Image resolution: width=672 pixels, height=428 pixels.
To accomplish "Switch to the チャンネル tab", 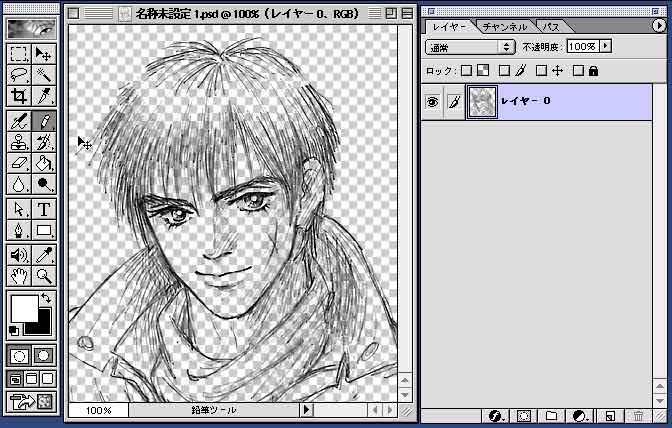I will coord(504,27).
